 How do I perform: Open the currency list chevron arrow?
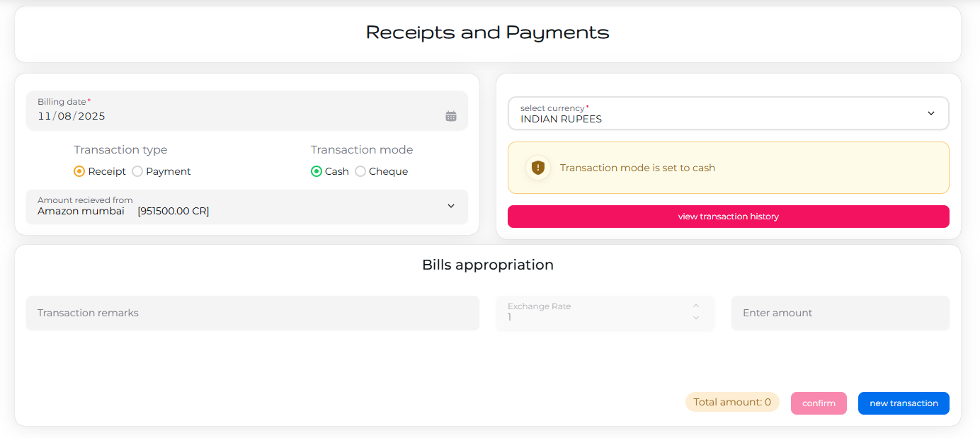point(930,113)
